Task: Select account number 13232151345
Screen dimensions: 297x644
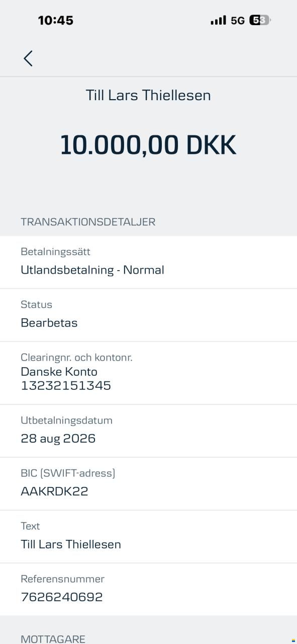Action: 66,386
